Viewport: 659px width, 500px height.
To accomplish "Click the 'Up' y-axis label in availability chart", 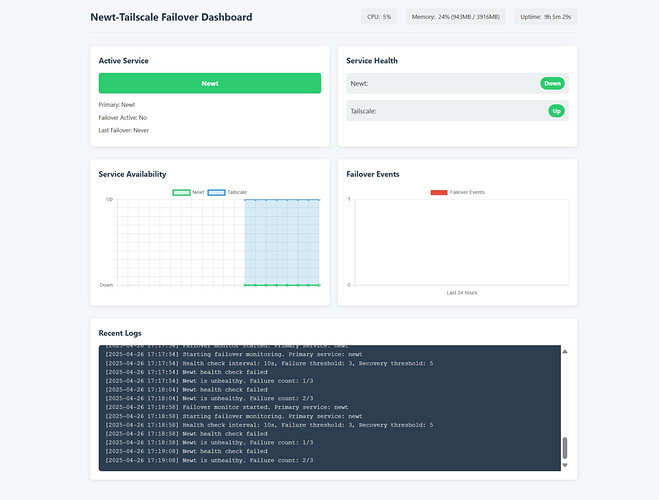I will pyautogui.click(x=109, y=199).
